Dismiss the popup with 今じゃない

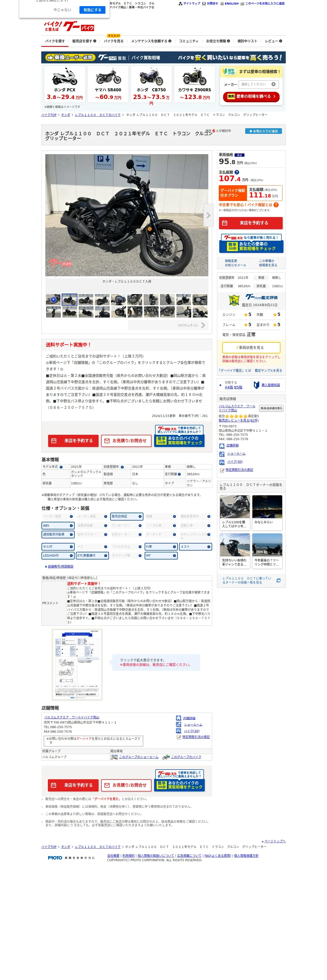(62, 10)
